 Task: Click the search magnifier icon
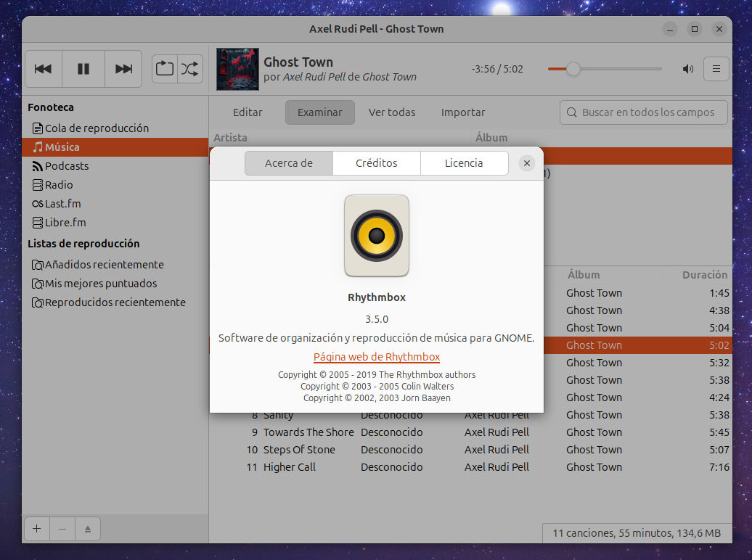coord(572,112)
